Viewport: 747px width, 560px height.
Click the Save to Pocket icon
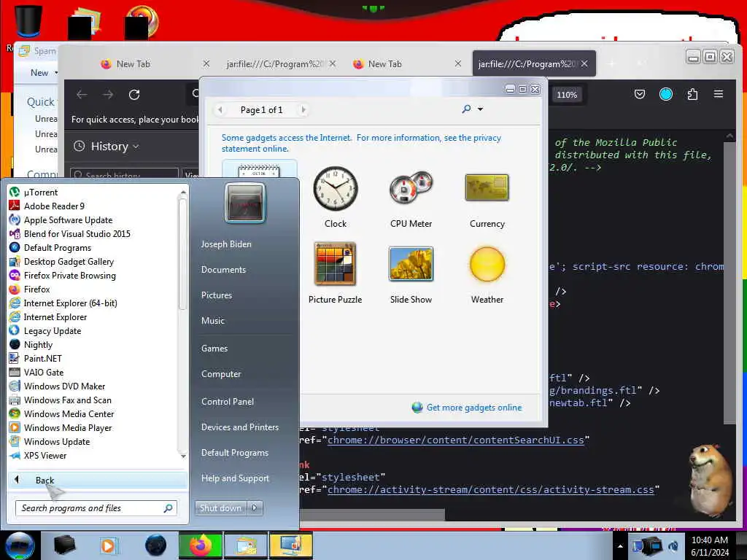point(639,94)
